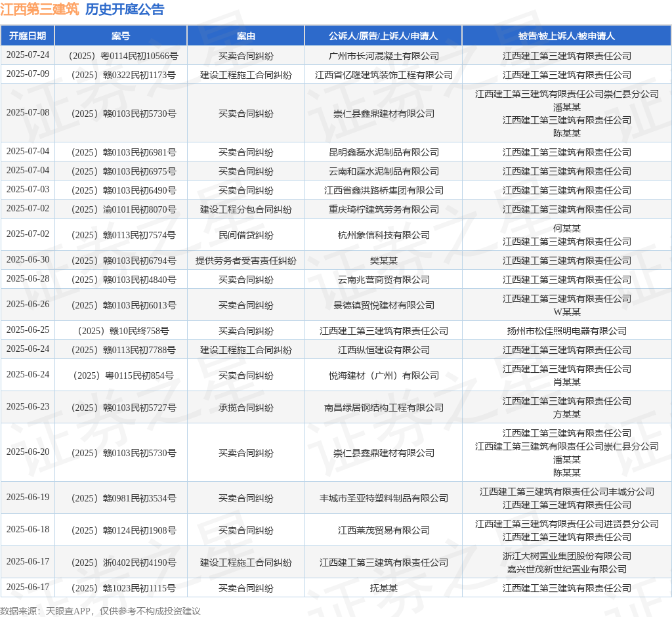Screen dimensions: 672x617
Task: Click defendant 嘉兴世茂新世纪置业有限公司
Action: (x=566, y=569)
